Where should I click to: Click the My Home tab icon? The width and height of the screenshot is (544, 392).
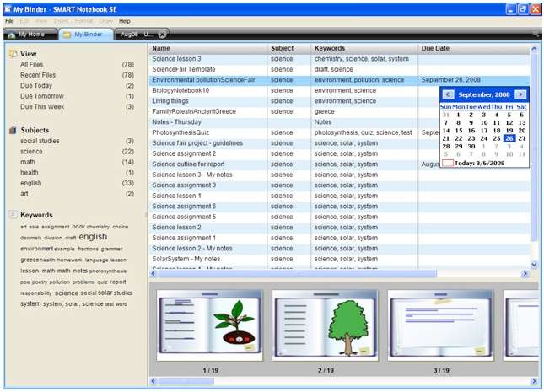pyautogui.click(x=11, y=35)
